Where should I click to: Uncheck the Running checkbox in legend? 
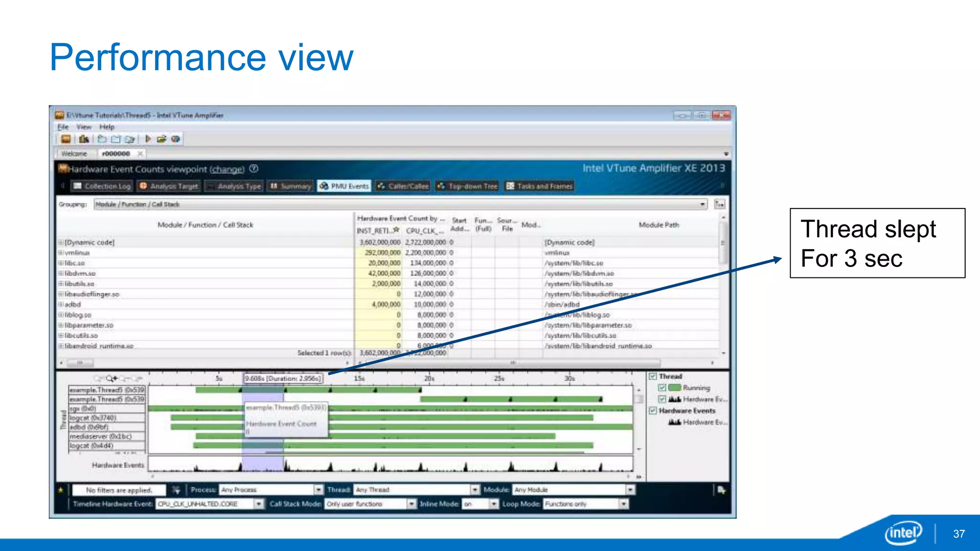coord(662,388)
